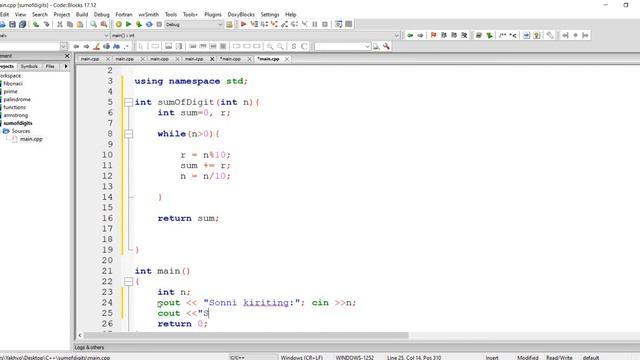Click the Next line debug icon
Image resolution: width=640 pixels, height=360 pixels.
pyautogui.click(x=264, y=24)
